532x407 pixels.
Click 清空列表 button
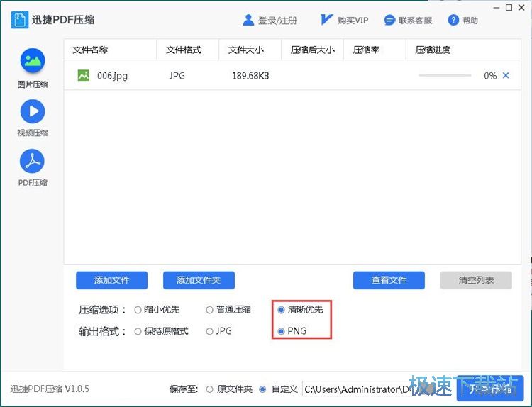476,280
